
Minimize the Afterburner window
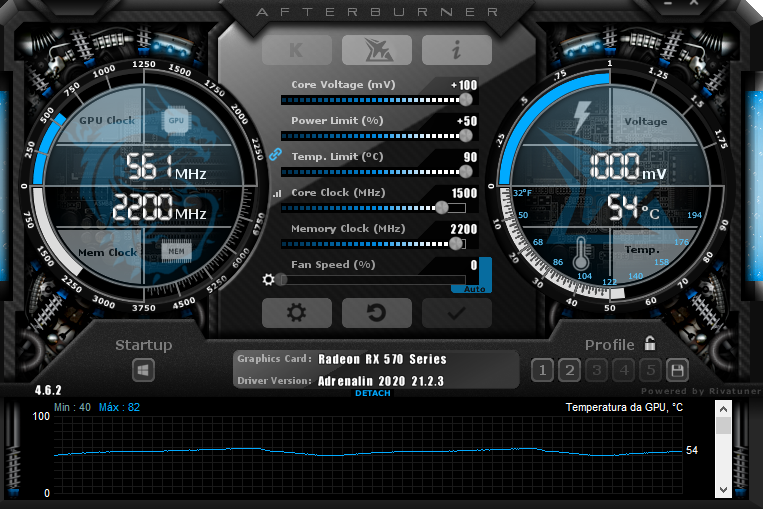click(668, 3)
